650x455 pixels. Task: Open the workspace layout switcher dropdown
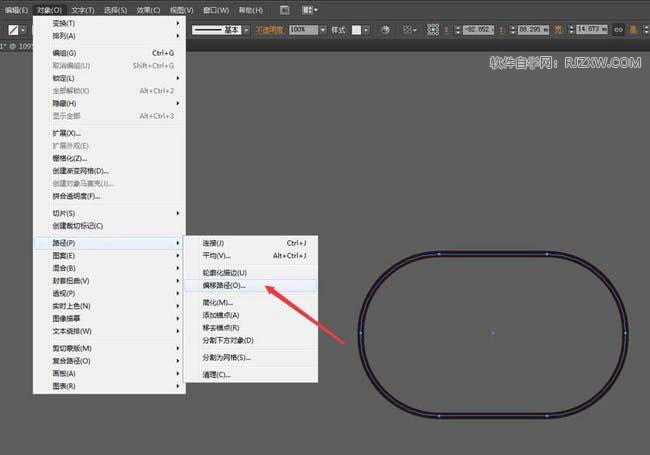(x=310, y=10)
